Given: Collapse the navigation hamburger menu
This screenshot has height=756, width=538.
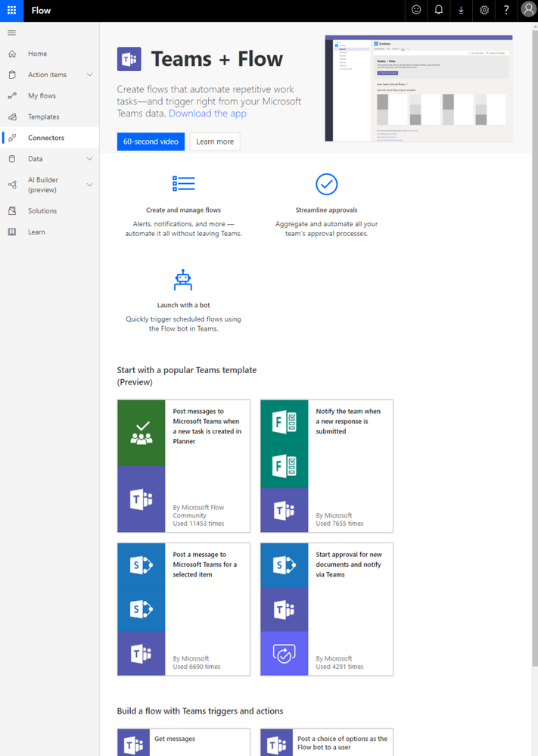Looking at the screenshot, I should click(11, 33).
